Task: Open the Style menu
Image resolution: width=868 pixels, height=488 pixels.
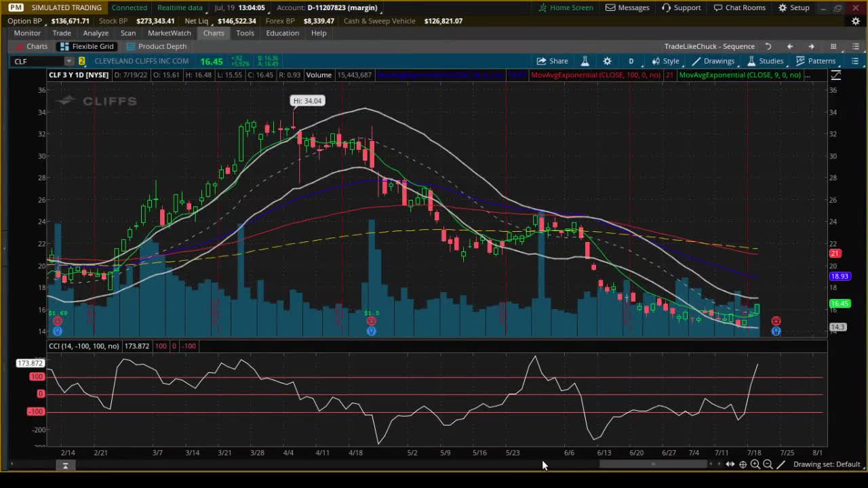Action: coord(665,61)
